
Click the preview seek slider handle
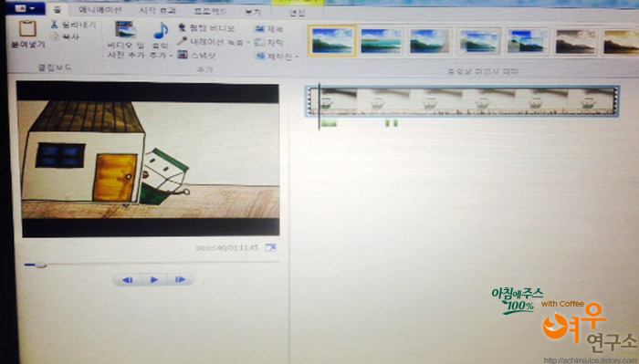coord(40,265)
